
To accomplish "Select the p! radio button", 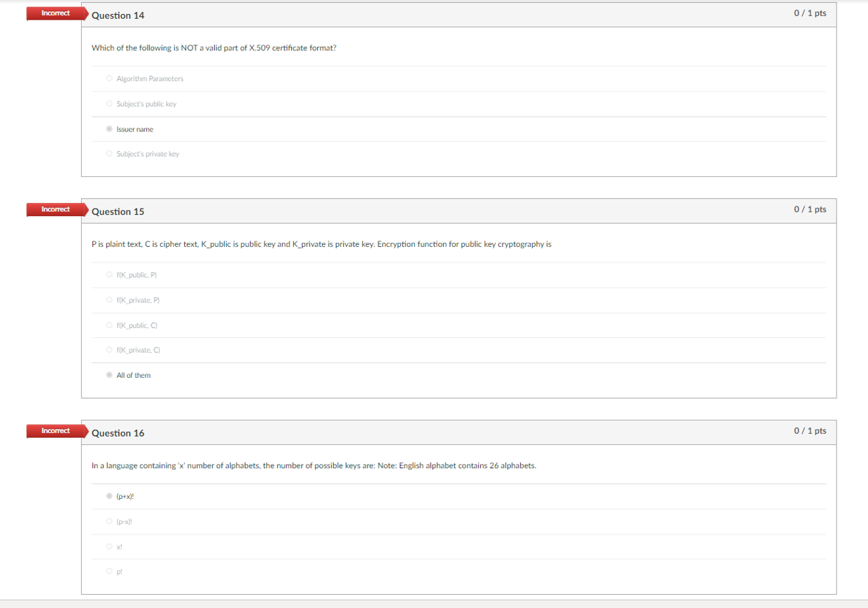I will point(109,572).
